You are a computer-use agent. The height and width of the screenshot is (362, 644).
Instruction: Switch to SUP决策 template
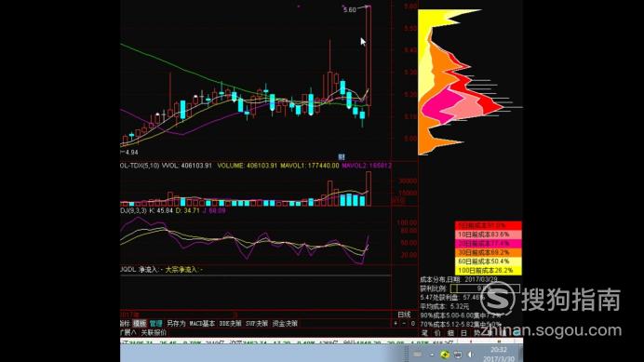click(257, 324)
